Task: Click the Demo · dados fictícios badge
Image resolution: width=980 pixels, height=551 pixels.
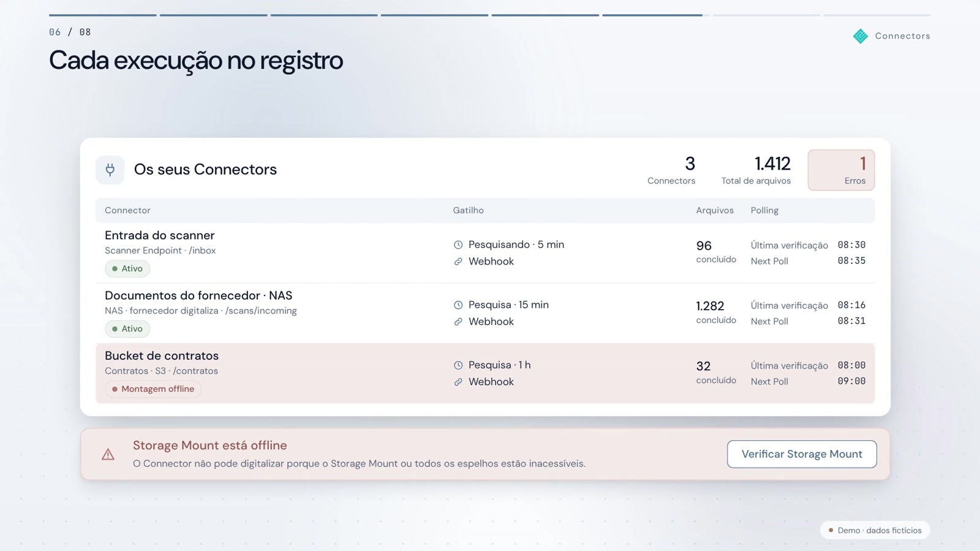Action: [875, 530]
